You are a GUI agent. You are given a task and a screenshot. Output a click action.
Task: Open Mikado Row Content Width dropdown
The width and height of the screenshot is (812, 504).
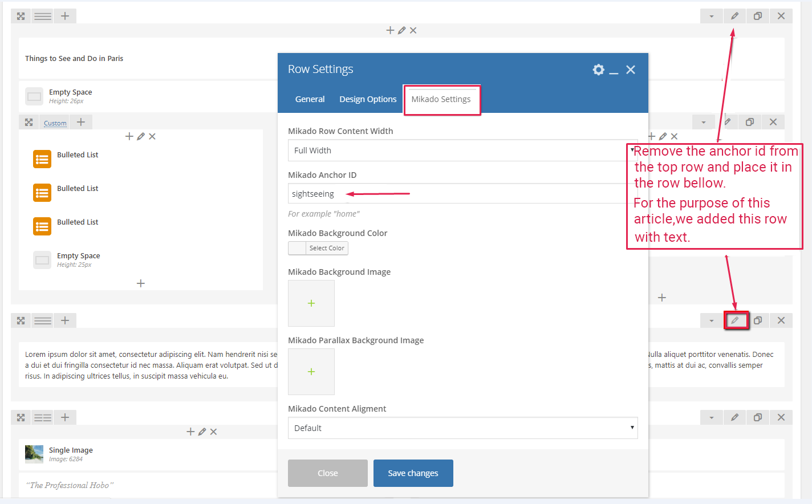coord(462,151)
